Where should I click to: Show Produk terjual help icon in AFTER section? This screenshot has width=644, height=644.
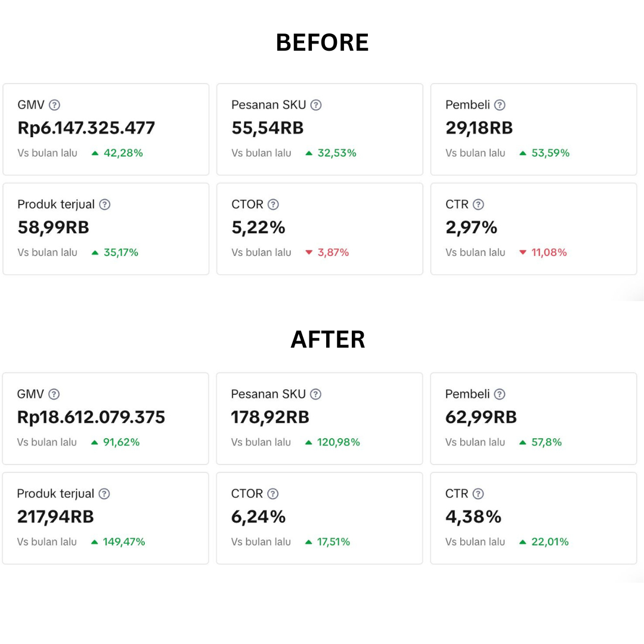click(104, 494)
